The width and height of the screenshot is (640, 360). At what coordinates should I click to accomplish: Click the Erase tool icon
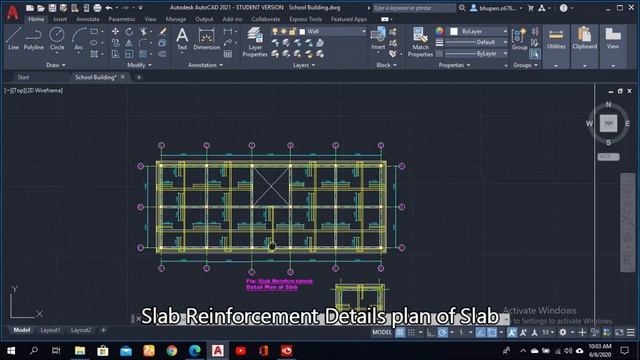[162, 31]
